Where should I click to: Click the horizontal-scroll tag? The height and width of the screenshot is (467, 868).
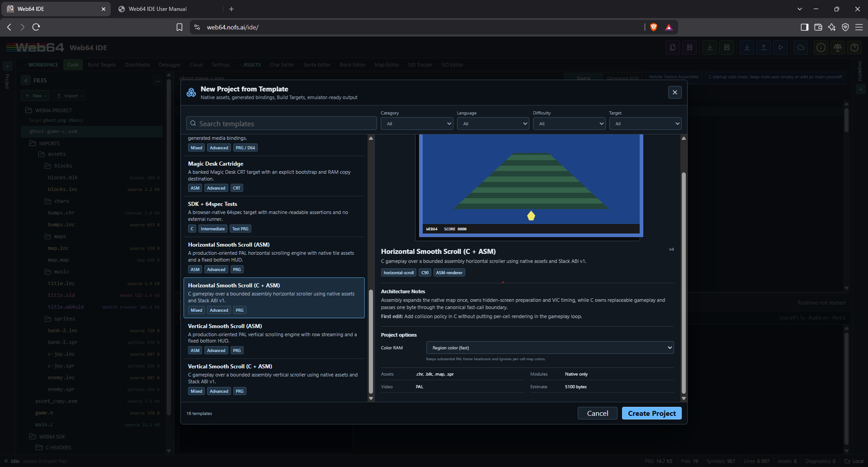point(399,272)
